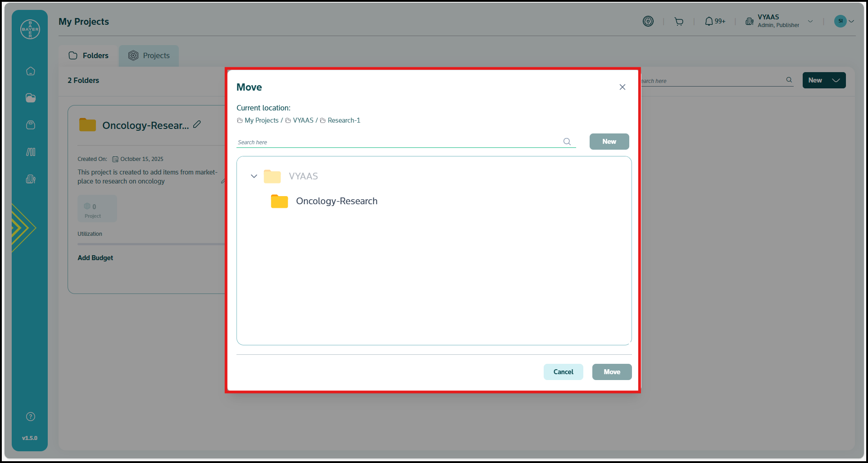
Task: Open the user avatar SI dropdown
Action: [x=844, y=21]
